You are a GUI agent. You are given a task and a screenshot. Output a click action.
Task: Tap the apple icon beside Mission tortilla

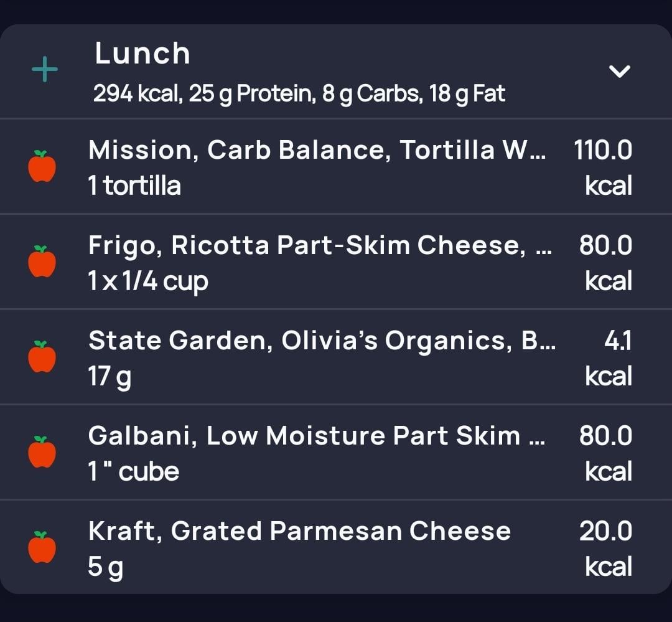tap(42, 166)
